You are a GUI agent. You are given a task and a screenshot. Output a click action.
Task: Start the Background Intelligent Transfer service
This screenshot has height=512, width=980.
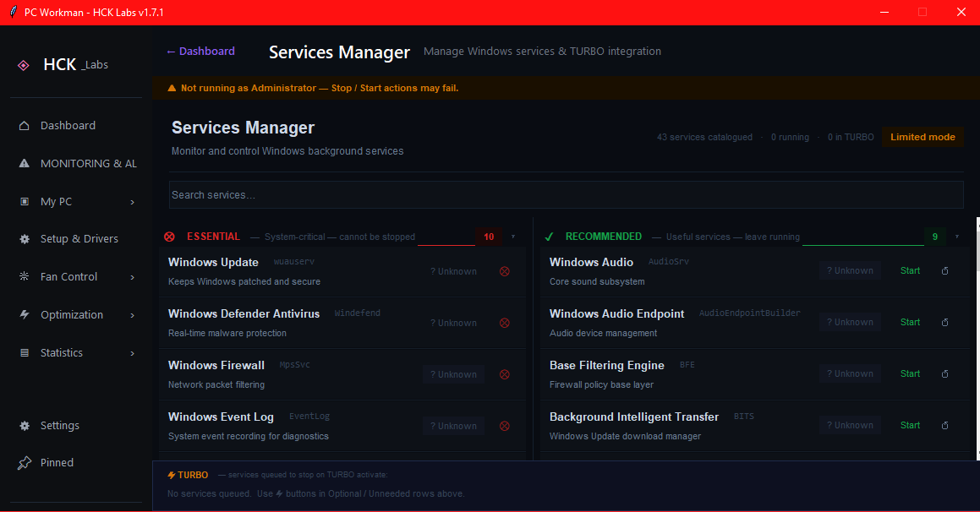pyautogui.click(x=910, y=425)
